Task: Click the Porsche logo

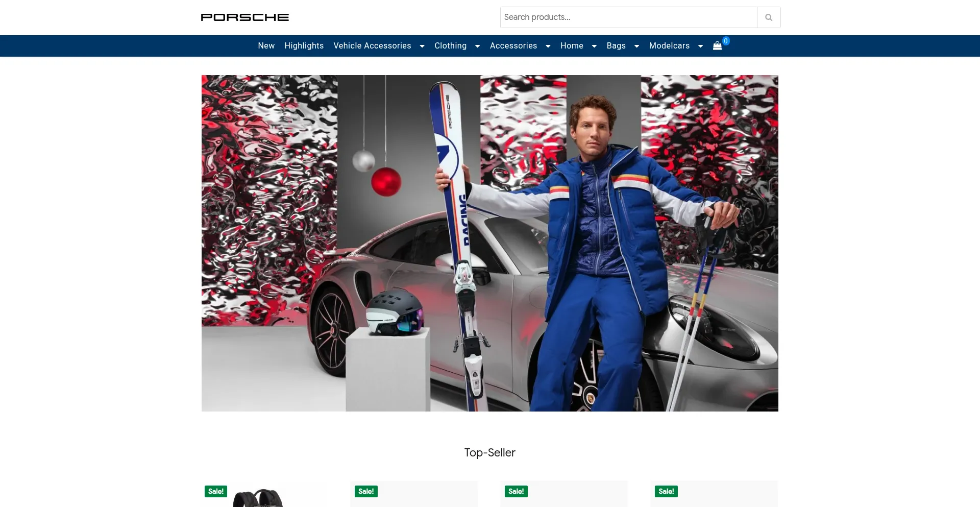Action: pos(245,17)
